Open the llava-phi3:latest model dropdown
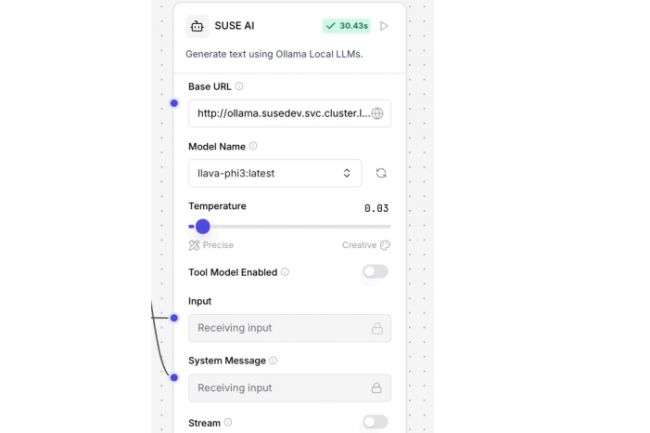 (x=275, y=173)
